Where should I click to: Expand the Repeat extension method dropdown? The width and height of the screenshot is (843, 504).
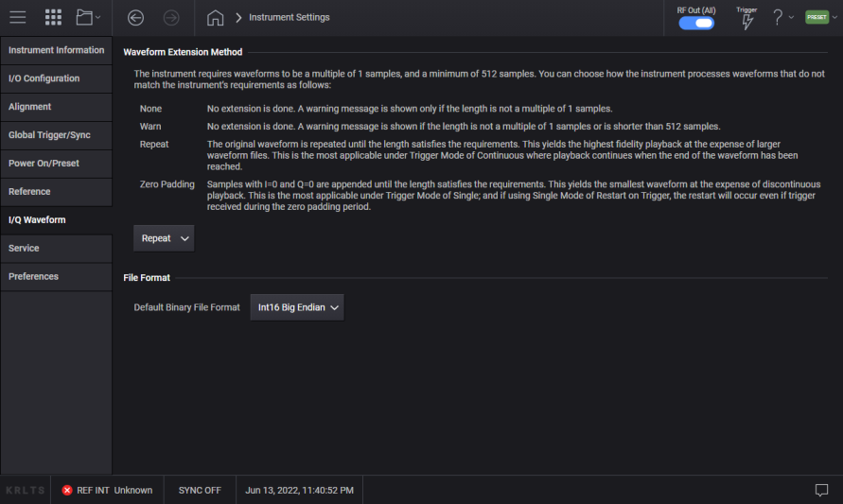(164, 238)
